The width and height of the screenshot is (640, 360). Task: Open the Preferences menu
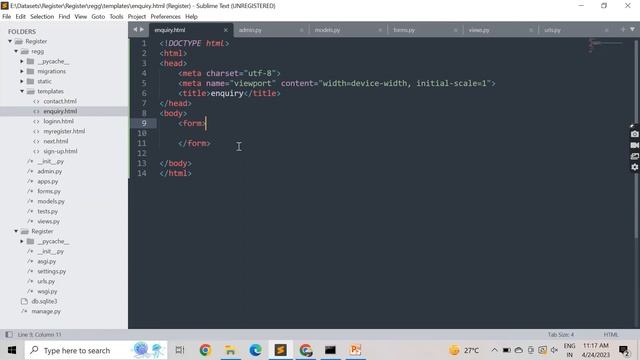(x=165, y=17)
